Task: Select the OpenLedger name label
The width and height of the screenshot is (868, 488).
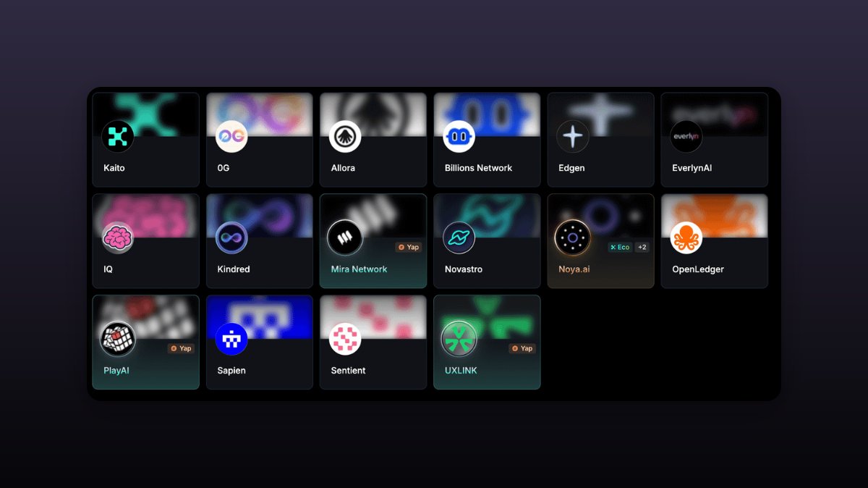Action: coord(698,269)
